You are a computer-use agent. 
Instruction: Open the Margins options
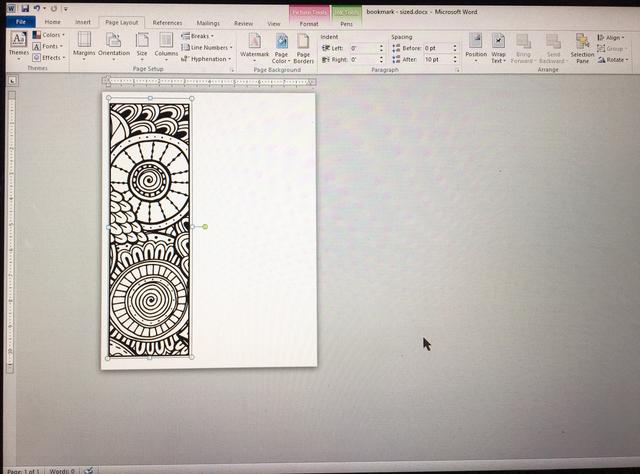click(x=84, y=46)
